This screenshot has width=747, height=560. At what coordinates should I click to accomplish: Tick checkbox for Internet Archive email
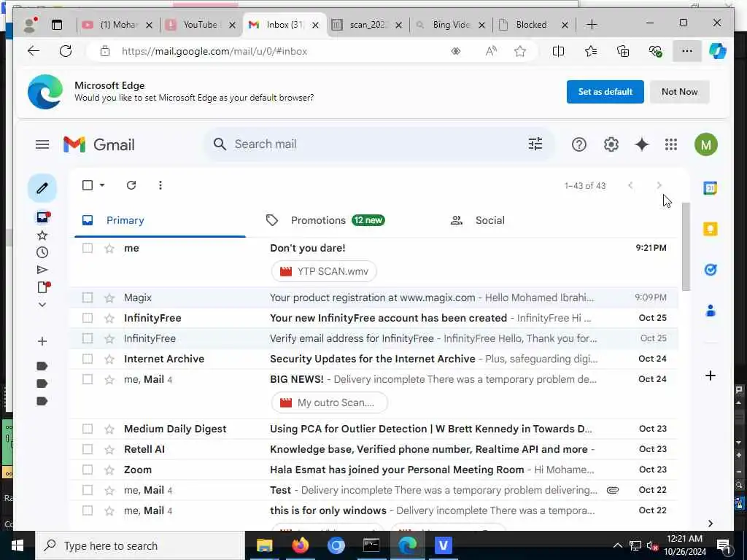[88, 359]
